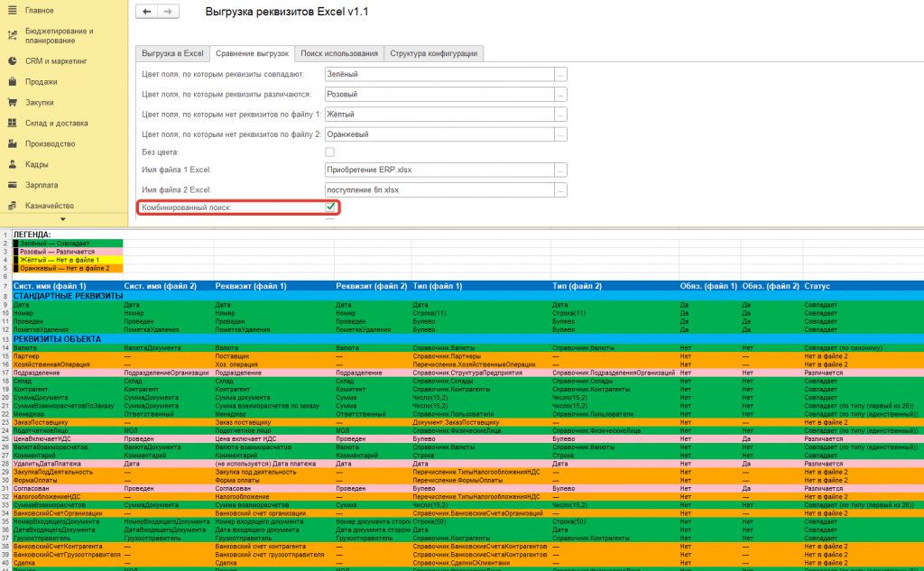Browse for Имя файла 1 Excel
This screenshot has width=924, height=571.
560,170
